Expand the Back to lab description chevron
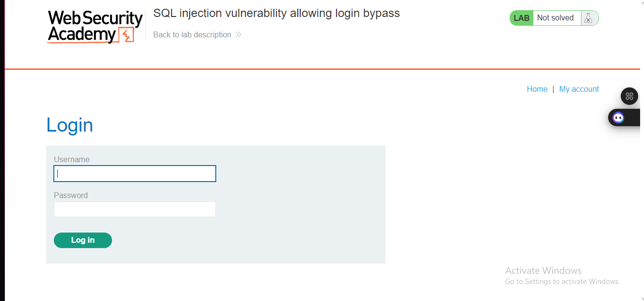The width and height of the screenshot is (644, 301). coord(237,34)
